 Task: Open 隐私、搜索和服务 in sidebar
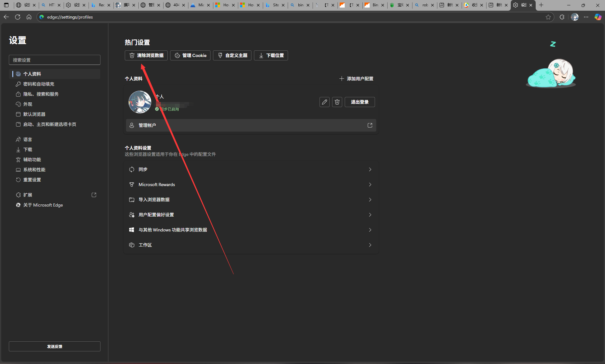point(41,94)
